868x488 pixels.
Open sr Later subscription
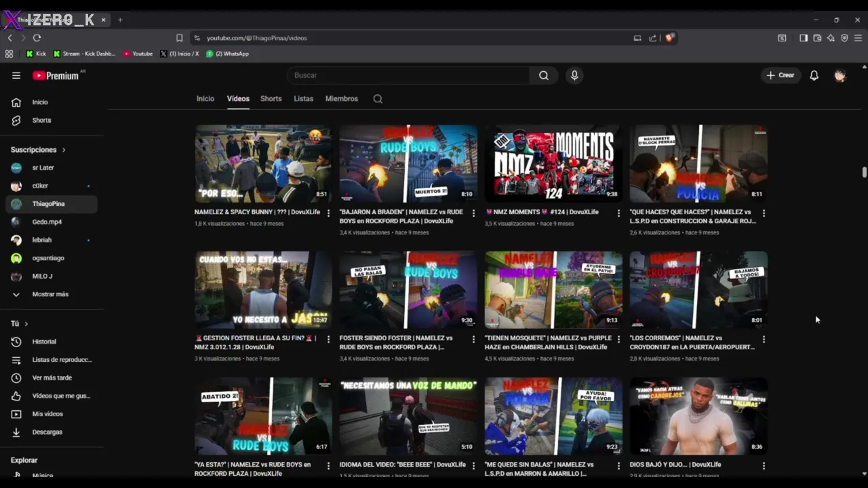[x=52, y=167]
